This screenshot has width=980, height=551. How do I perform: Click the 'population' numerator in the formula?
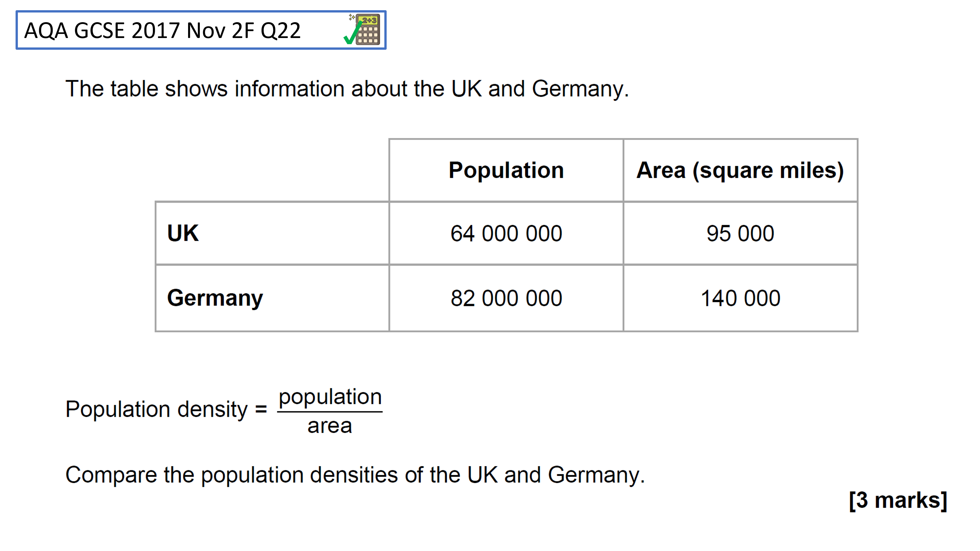pyautogui.click(x=330, y=397)
